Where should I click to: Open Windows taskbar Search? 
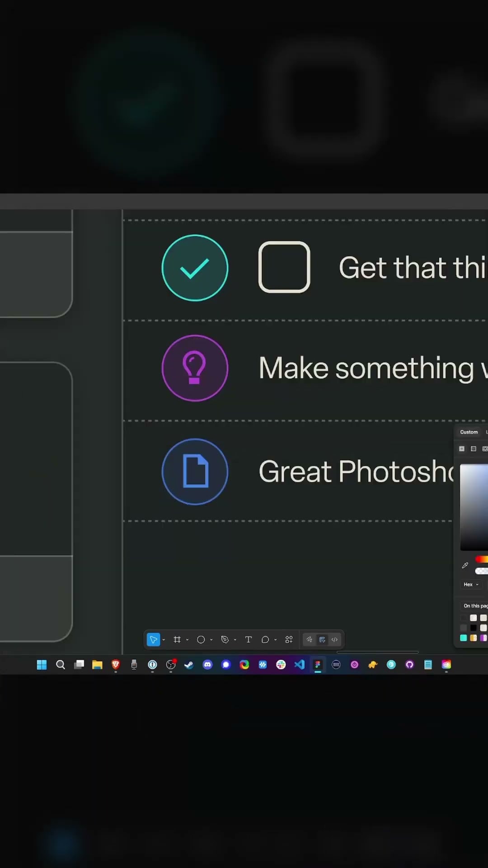coord(61,665)
